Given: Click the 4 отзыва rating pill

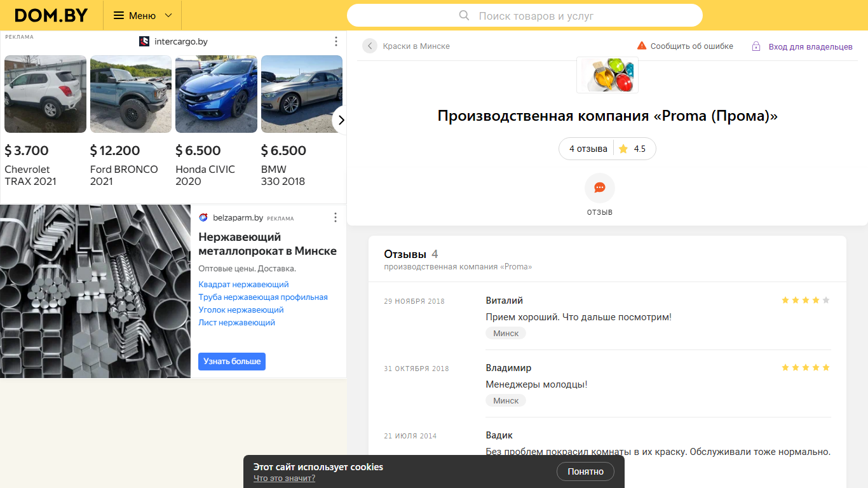Looking at the screenshot, I should [588, 149].
